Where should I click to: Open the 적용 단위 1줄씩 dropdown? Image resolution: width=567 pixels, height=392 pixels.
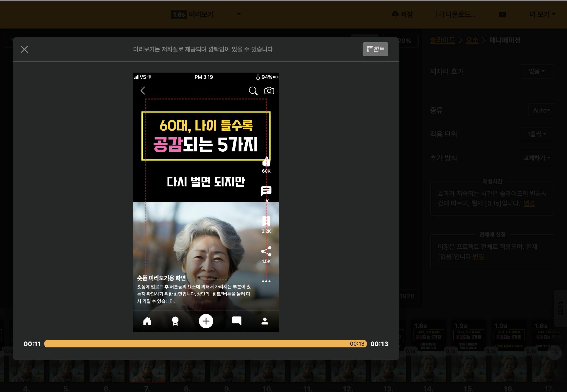click(x=536, y=134)
